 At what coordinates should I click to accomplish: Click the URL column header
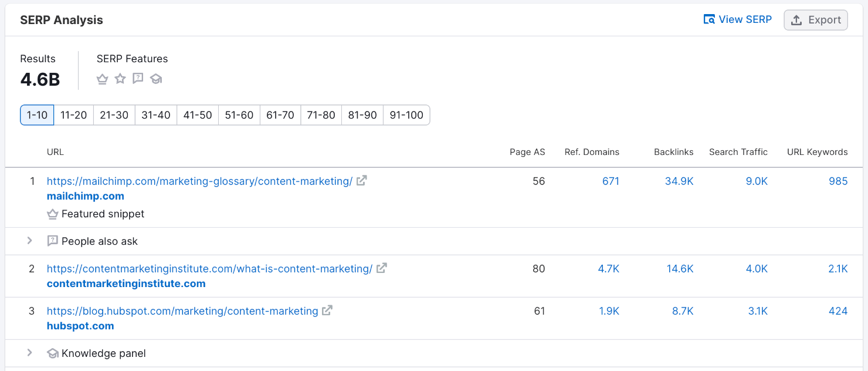pos(55,152)
